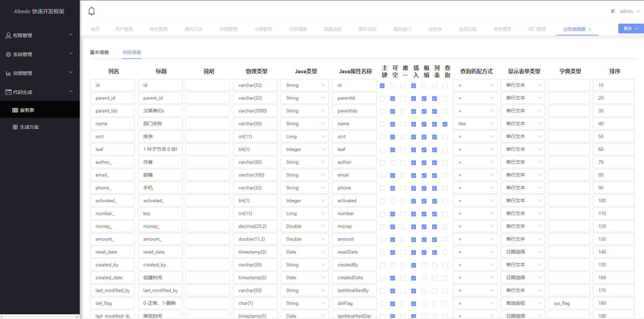Switch to the 字段信息 tab
The height and width of the screenshot is (319, 644).
[x=132, y=52]
